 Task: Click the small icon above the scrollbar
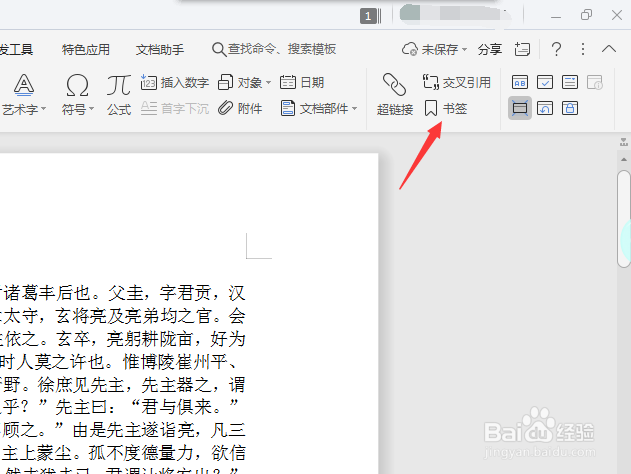624,142
